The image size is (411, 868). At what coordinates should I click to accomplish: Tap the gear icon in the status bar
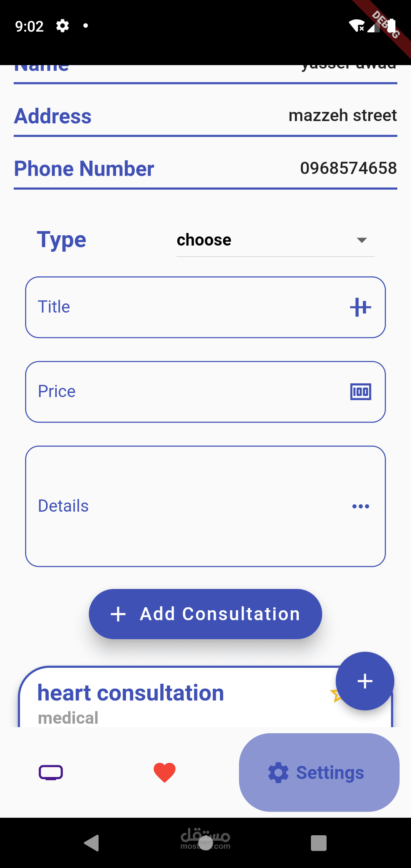[x=62, y=26]
